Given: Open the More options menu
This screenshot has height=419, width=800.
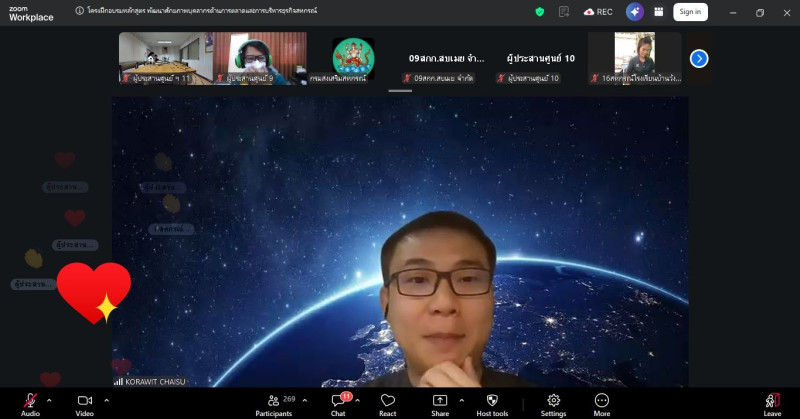Looking at the screenshot, I should pos(602,401).
